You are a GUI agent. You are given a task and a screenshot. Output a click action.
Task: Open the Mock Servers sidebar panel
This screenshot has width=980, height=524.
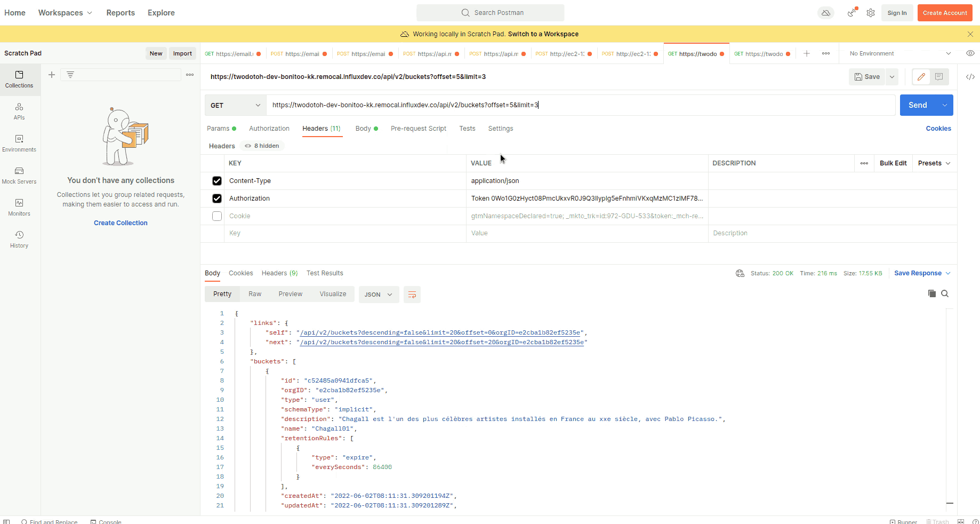19,176
